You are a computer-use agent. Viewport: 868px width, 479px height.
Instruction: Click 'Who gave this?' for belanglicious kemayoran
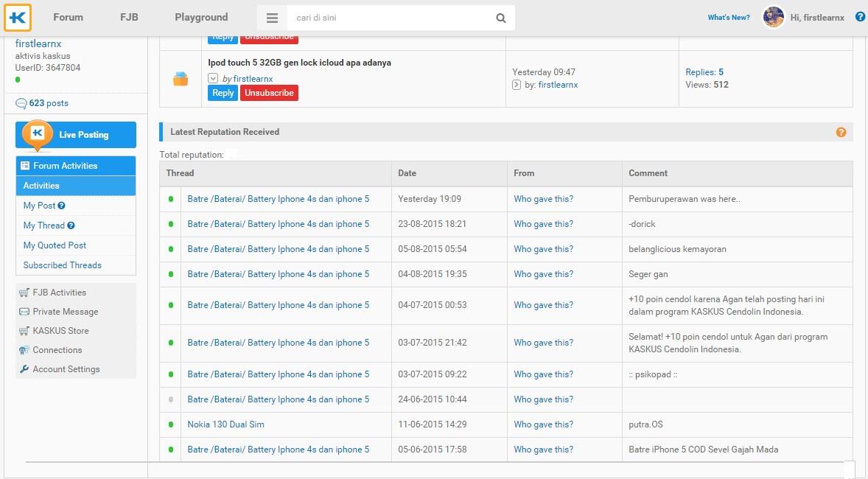coord(544,249)
